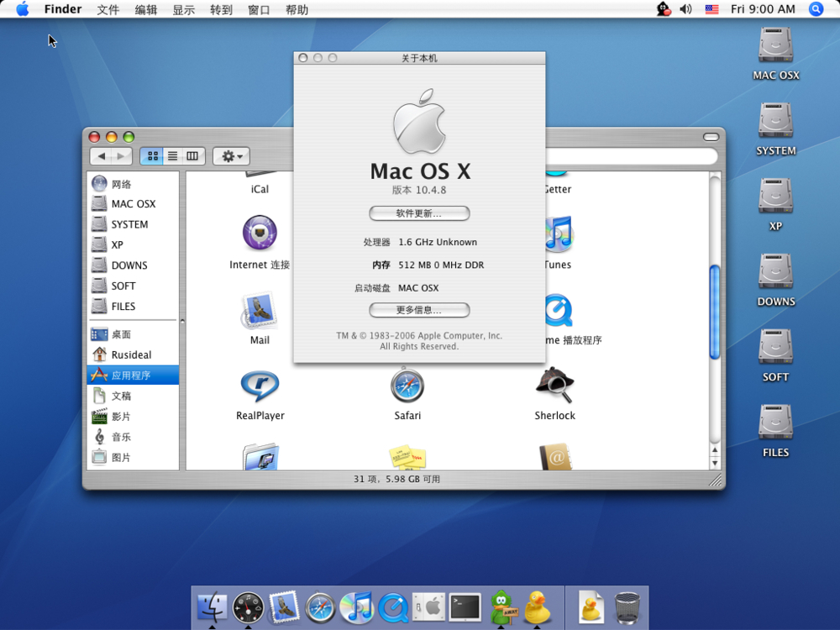Click the green Adium duck in Dock
This screenshot has height=630, width=840.
pos(501,607)
